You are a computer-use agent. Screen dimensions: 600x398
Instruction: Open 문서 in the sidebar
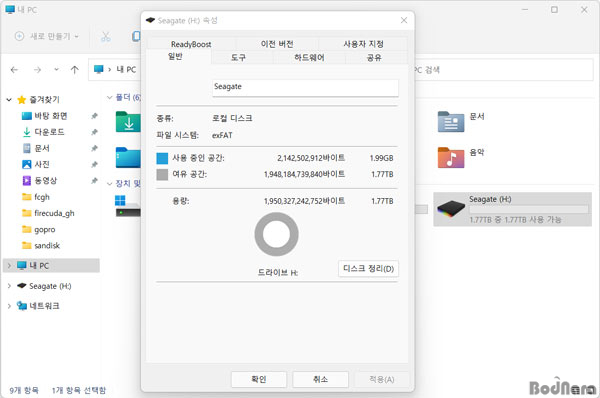pyautogui.click(x=42, y=148)
